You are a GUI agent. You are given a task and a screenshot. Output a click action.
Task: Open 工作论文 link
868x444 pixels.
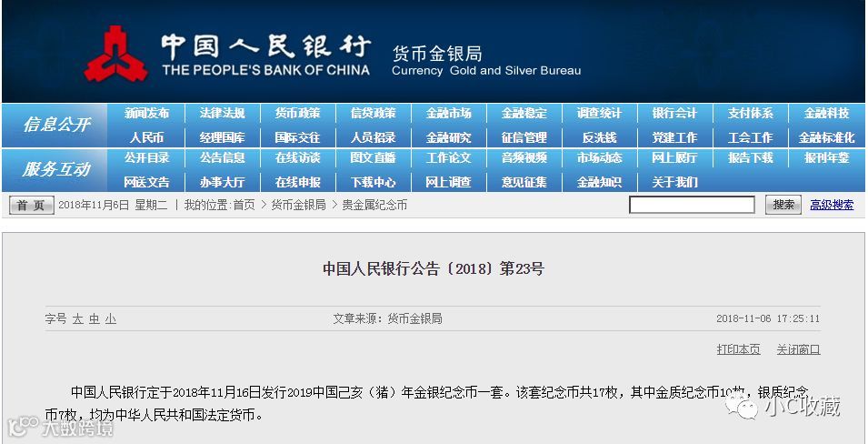point(448,158)
